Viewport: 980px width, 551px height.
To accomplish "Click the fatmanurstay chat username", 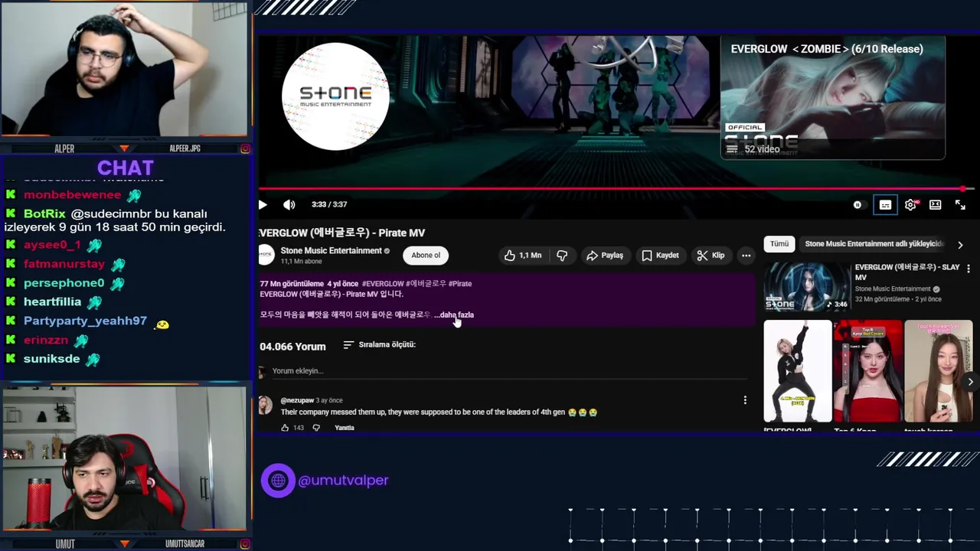I will pos(64,264).
